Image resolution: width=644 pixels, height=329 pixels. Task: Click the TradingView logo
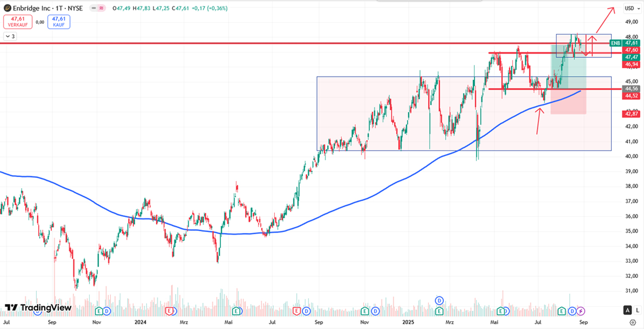38,307
